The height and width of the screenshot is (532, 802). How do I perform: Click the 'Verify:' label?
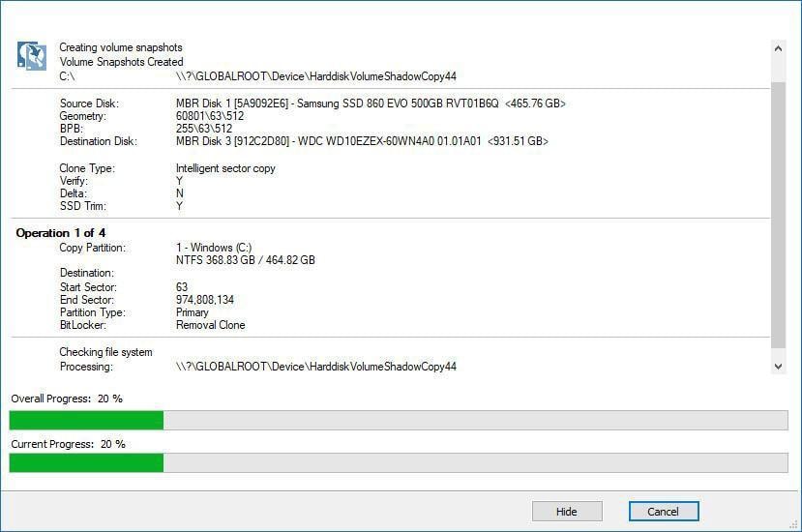coord(74,181)
